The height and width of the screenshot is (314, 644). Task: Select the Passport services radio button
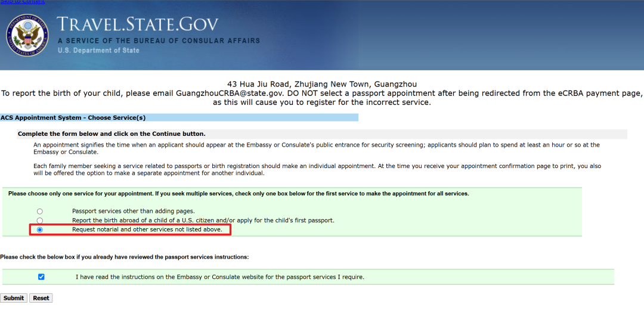(40, 212)
